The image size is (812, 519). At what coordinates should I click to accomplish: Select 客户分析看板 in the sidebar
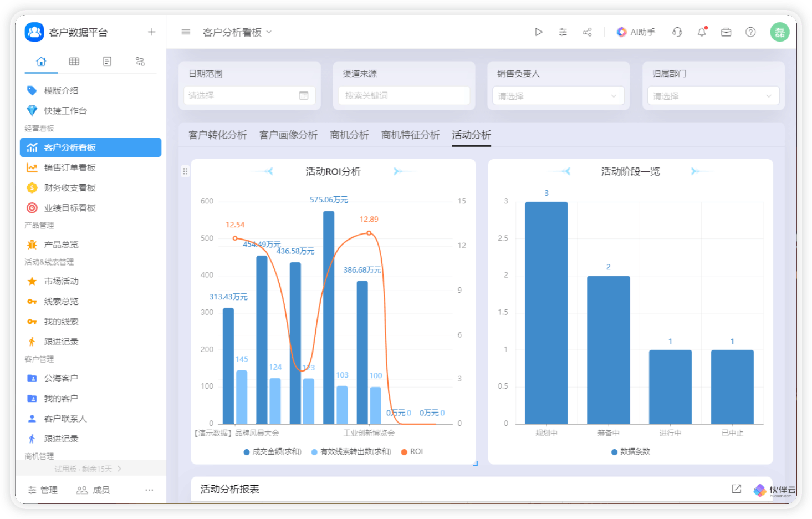click(91, 147)
